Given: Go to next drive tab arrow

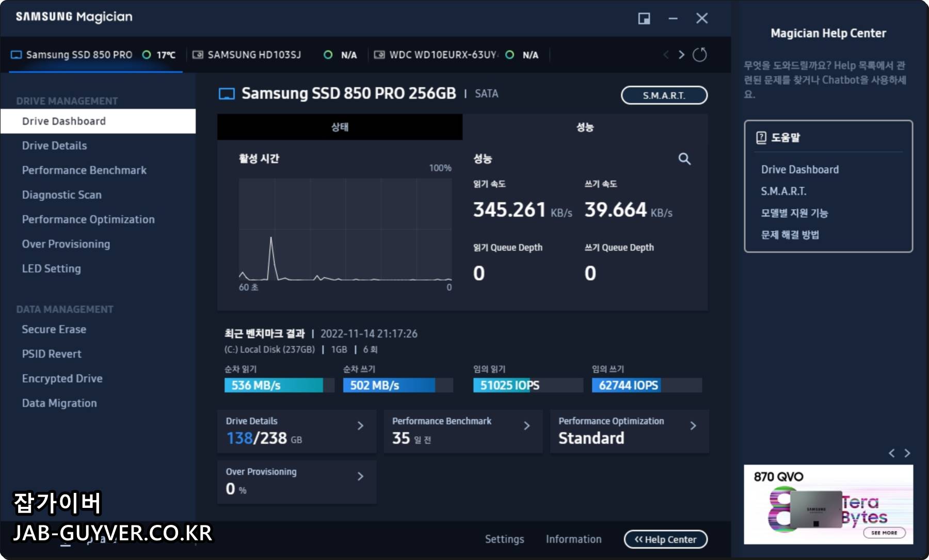Looking at the screenshot, I should (682, 55).
